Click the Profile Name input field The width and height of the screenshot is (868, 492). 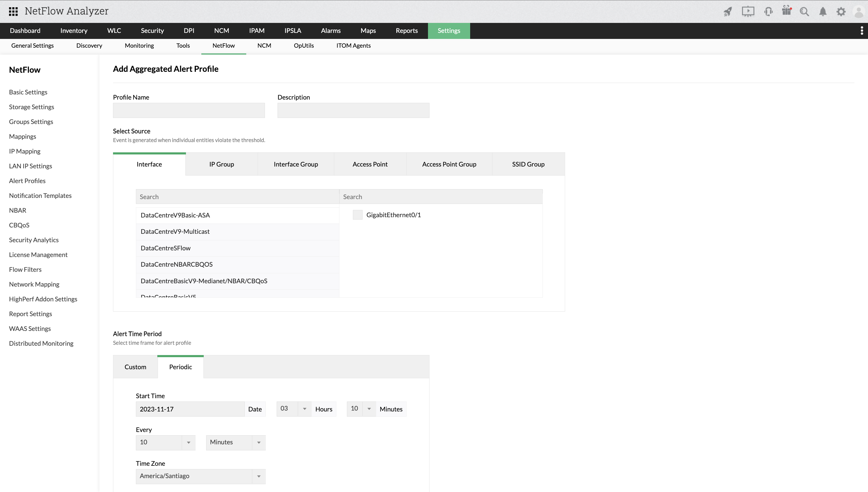pos(188,110)
